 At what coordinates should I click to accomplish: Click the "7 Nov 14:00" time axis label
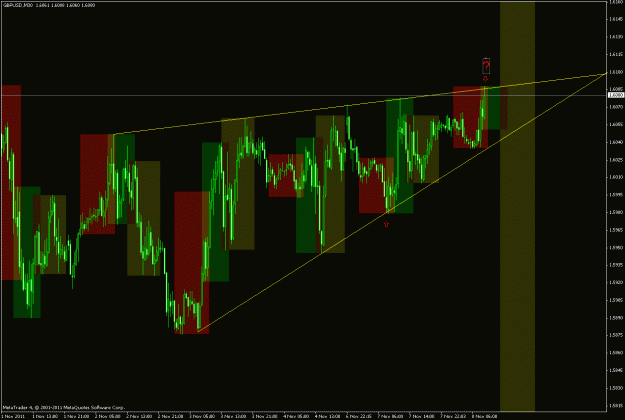point(423,416)
